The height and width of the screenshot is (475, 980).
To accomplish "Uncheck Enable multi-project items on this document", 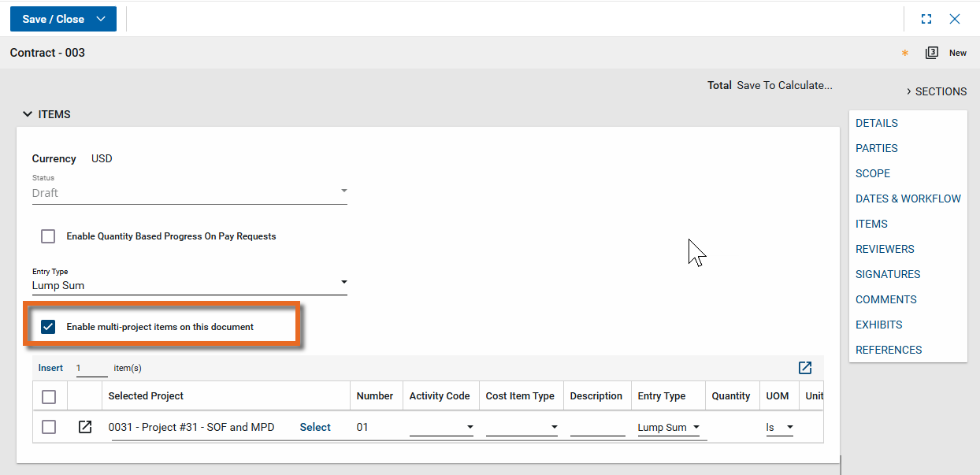I will pos(49,327).
